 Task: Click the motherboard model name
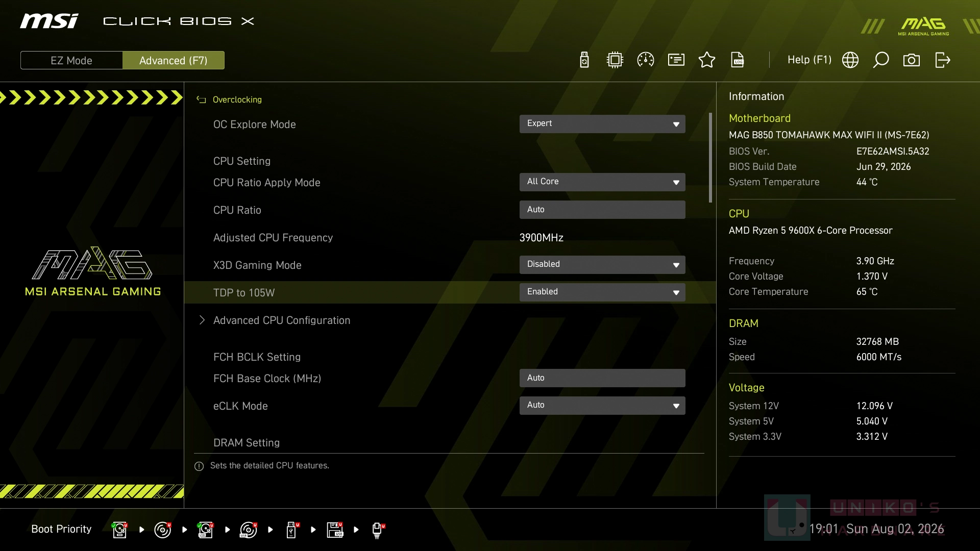click(x=829, y=135)
